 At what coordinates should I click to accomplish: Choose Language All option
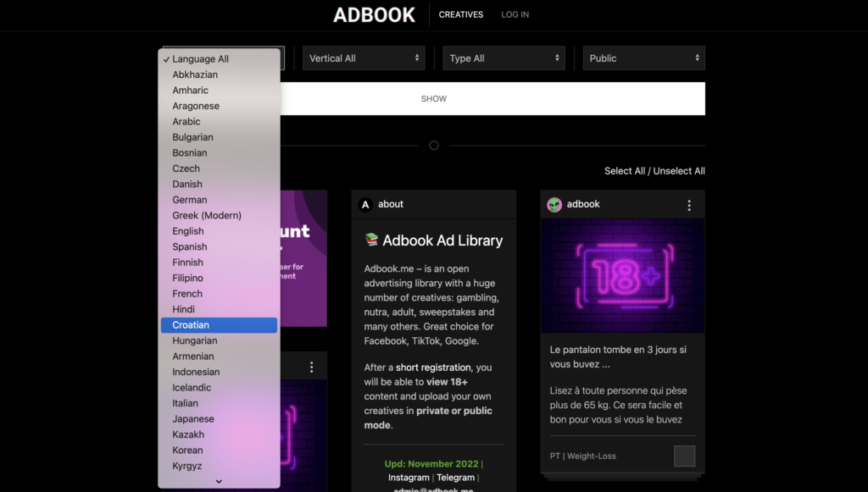coord(220,58)
